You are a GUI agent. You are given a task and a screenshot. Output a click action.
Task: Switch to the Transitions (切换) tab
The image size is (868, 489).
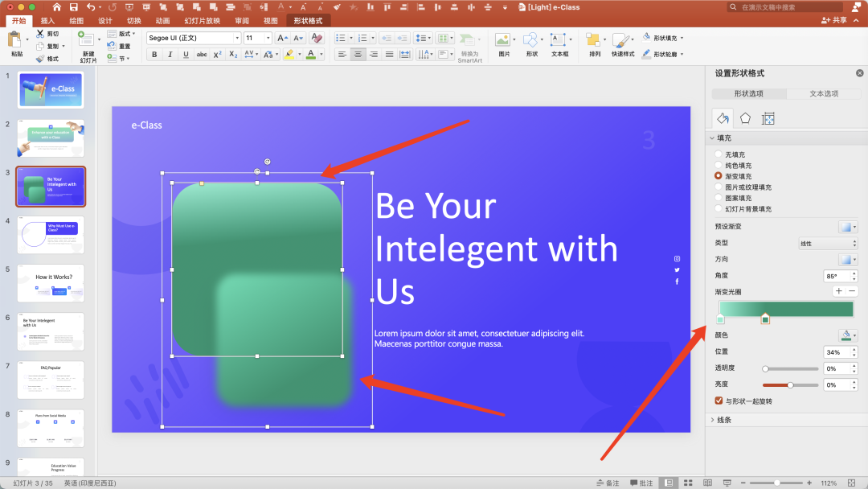134,20
